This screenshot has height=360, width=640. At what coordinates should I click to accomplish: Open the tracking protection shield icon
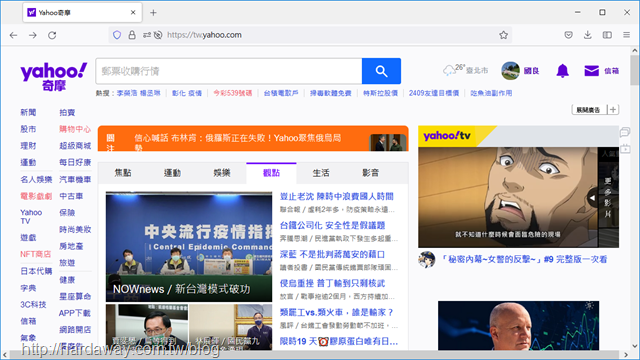click(117, 35)
